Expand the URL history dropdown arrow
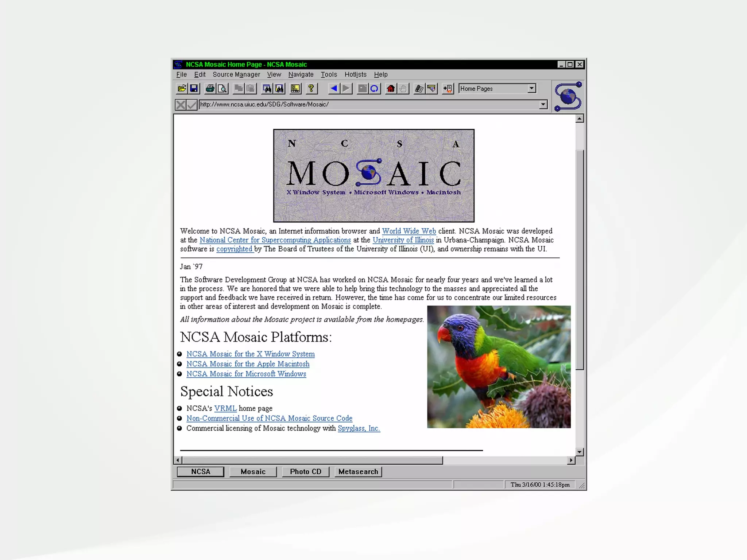 [x=543, y=105]
